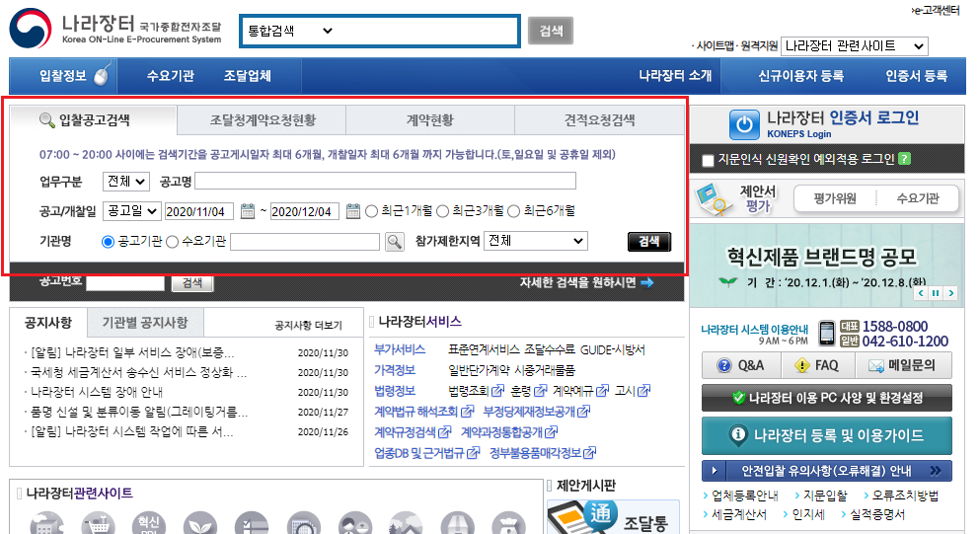Click the blue power icon for 인증서 로그인

(x=744, y=124)
